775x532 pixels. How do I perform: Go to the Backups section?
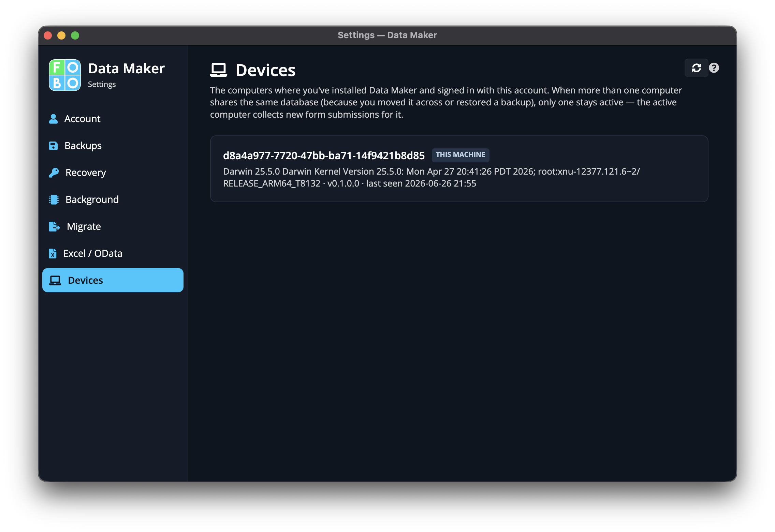(113, 146)
